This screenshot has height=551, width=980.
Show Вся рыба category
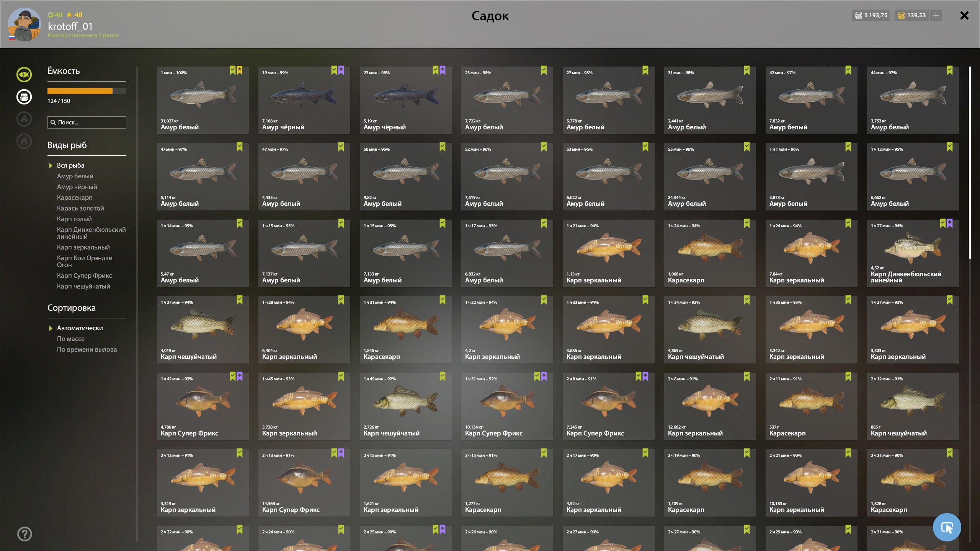(70, 165)
